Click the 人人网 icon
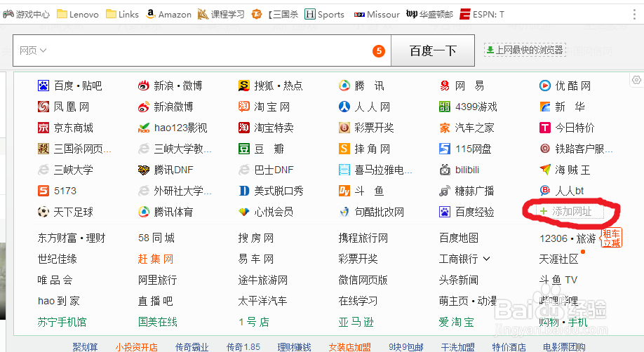 pos(344,107)
